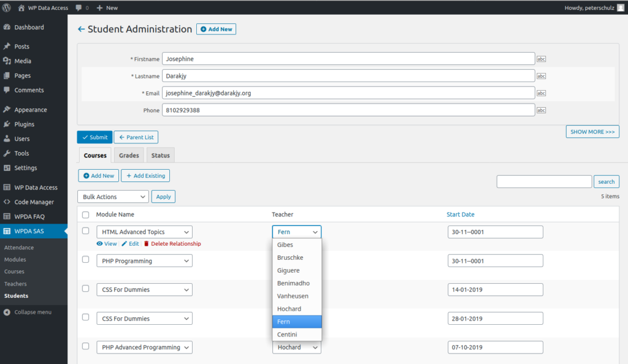The image size is (628, 364).
Task: Click the Pages icon in sidebar
Action: point(7,75)
